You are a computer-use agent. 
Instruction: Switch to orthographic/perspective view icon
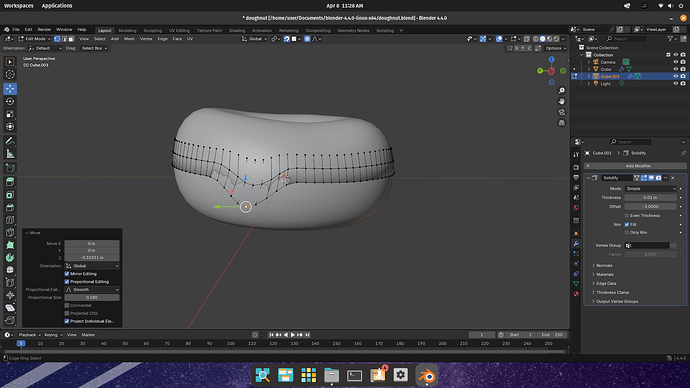[x=562, y=123]
